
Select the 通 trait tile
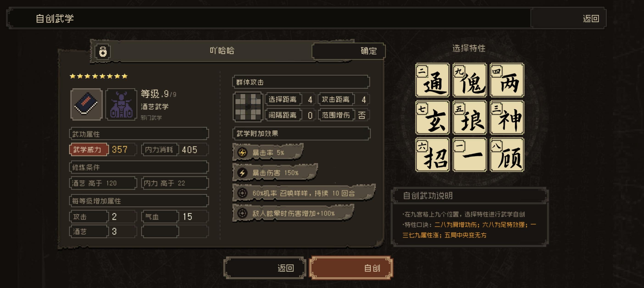(x=432, y=80)
